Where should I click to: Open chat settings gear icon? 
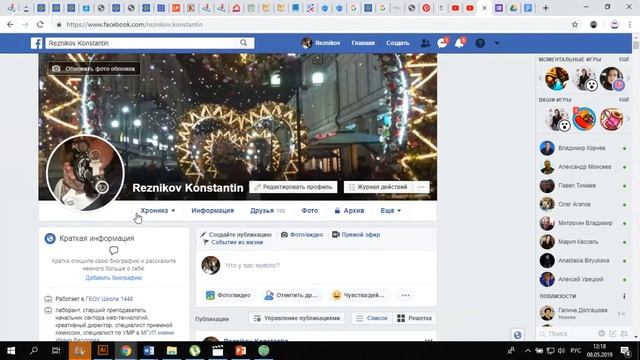(x=601, y=333)
